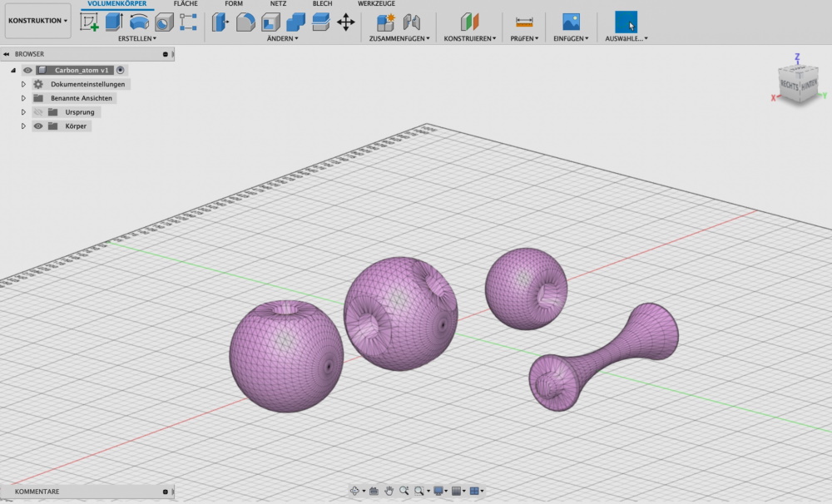The image size is (832, 504).
Task: Click the Kommentare panel options dot
Action: (165, 492)
